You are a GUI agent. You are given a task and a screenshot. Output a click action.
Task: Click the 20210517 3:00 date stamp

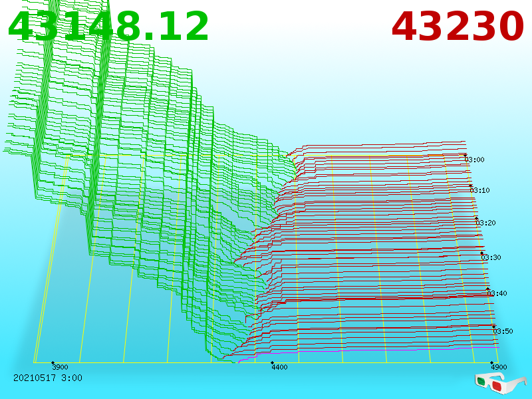47,378
